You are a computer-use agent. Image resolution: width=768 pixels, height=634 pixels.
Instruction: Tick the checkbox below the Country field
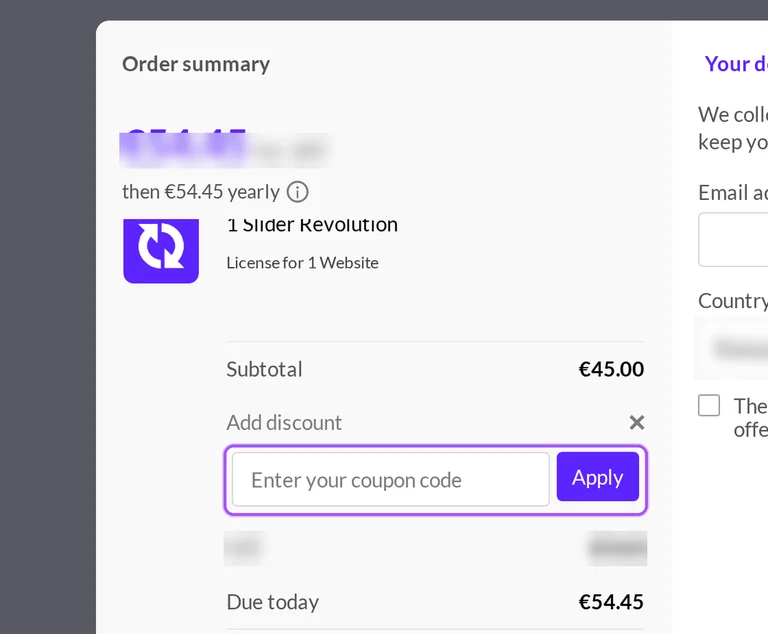point(709,405)
